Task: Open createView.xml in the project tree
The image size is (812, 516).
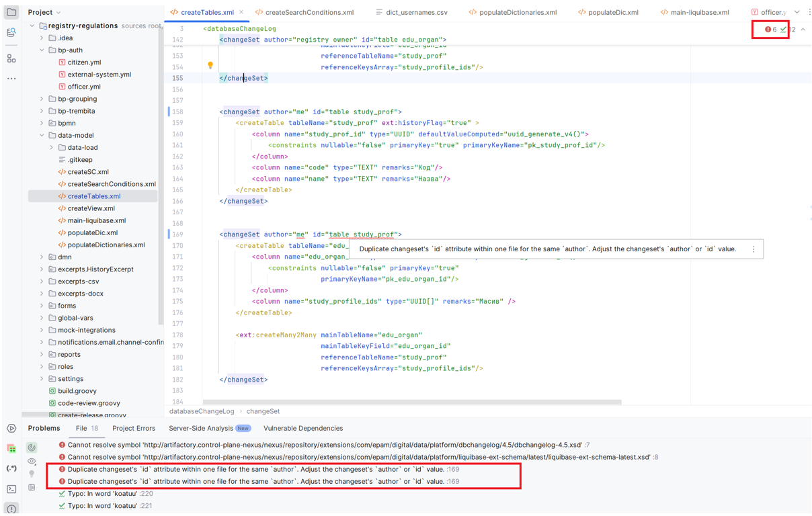Action: coord(91,208)
